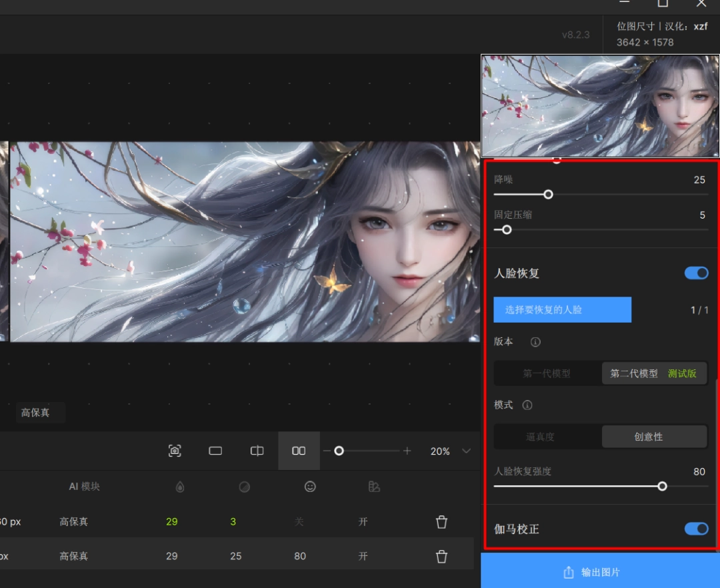Click the gamma correction column icon
This screenshot has height=588, width=720.
click(374, 487)
